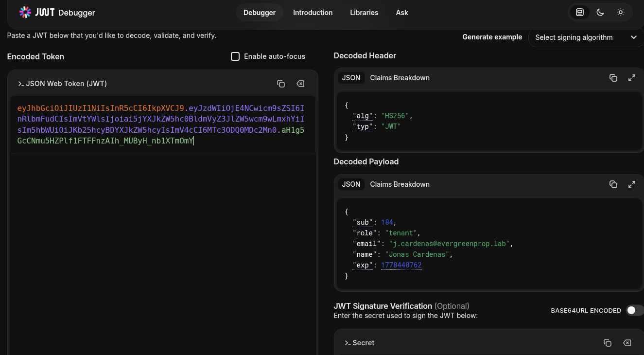The width and height of the screenshot is (644, 355).
Task: Go to Introduction page
Action: pos(313,13)
